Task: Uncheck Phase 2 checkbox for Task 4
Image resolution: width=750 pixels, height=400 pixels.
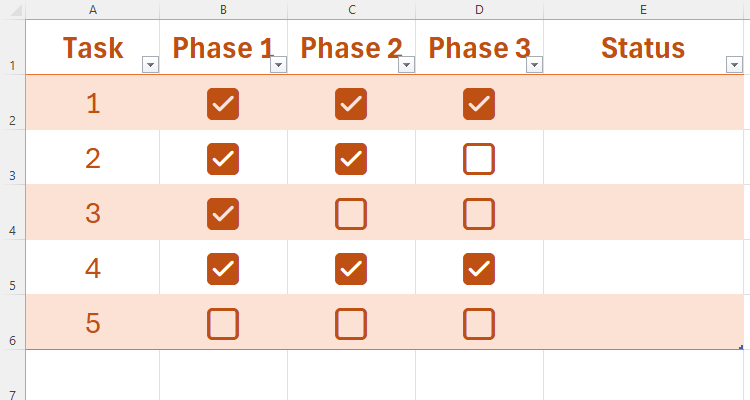Action: click(x=351, y=269)
